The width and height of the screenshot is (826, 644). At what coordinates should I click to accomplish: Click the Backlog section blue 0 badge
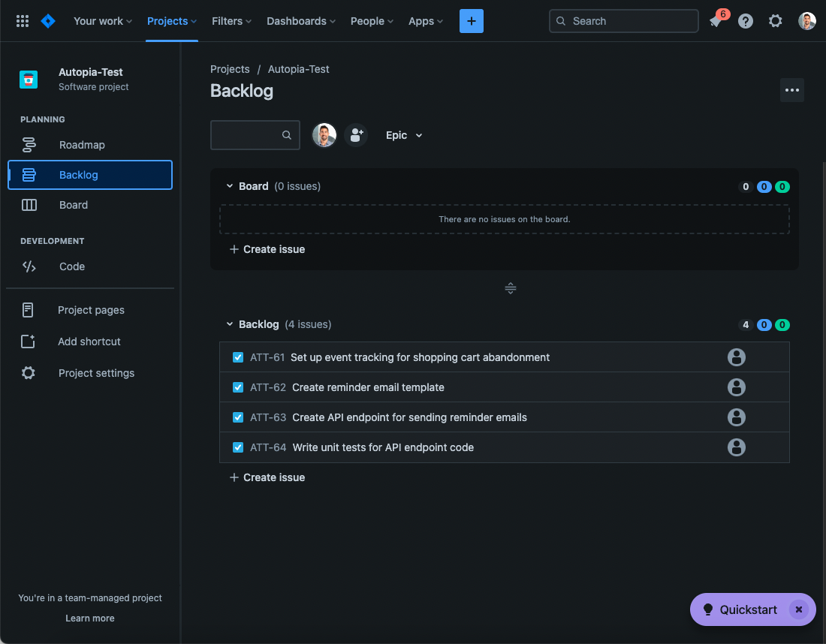click(764, 325)
